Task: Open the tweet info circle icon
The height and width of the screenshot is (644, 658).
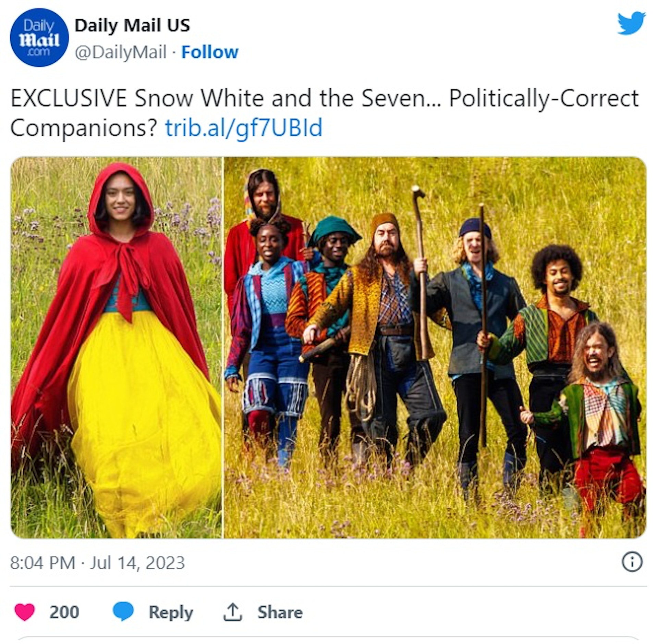Action: tap(632, 562)
